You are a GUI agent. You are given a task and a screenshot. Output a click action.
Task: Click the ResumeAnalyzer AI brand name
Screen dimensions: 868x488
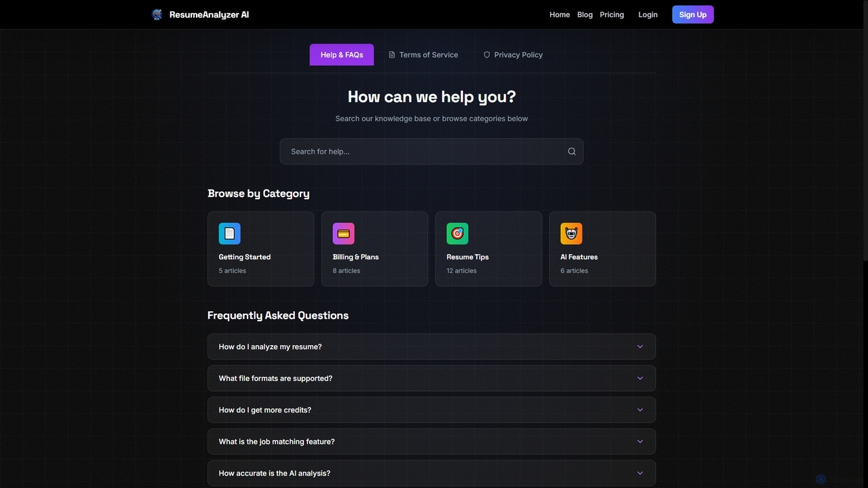pyautogui.click(x=209, y=14)
